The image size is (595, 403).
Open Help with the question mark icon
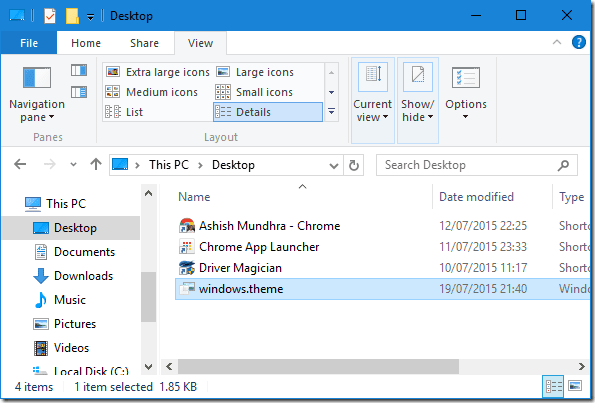click(579, 42)
